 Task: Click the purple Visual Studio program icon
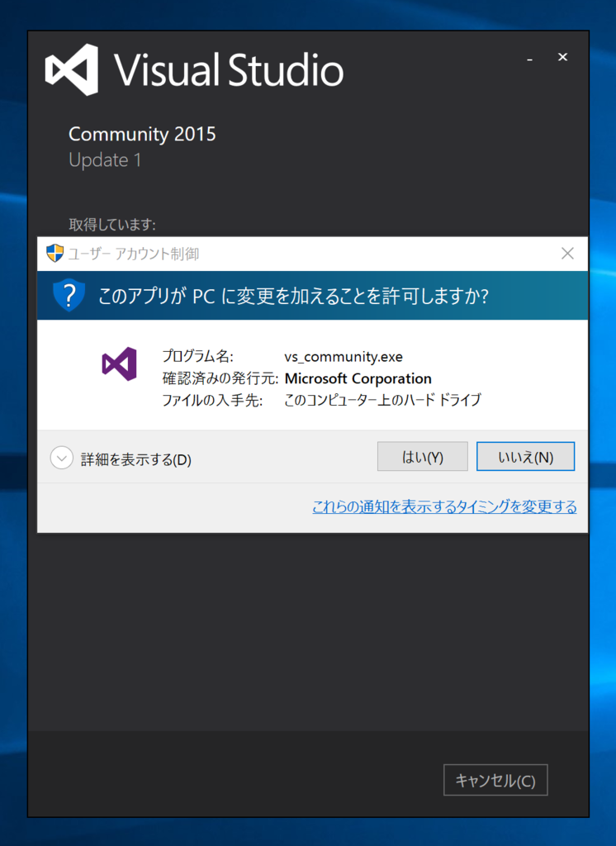pyautogui.click(x=119, y=364)
